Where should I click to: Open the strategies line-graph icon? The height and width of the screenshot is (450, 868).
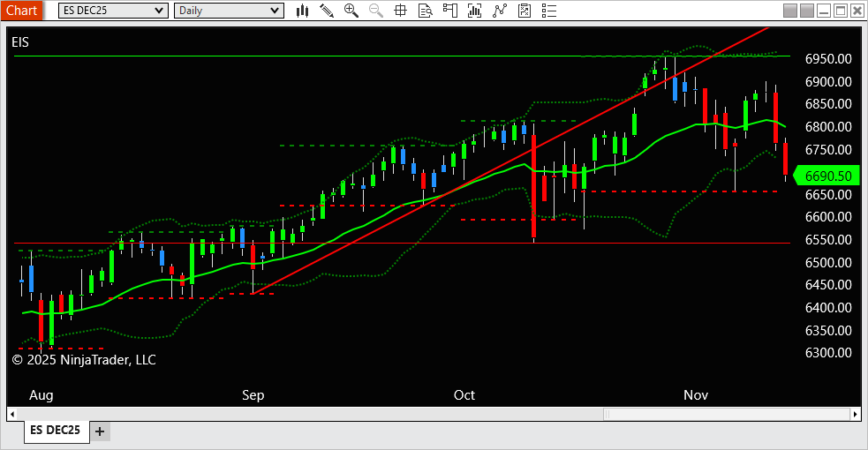click(500, 11)
